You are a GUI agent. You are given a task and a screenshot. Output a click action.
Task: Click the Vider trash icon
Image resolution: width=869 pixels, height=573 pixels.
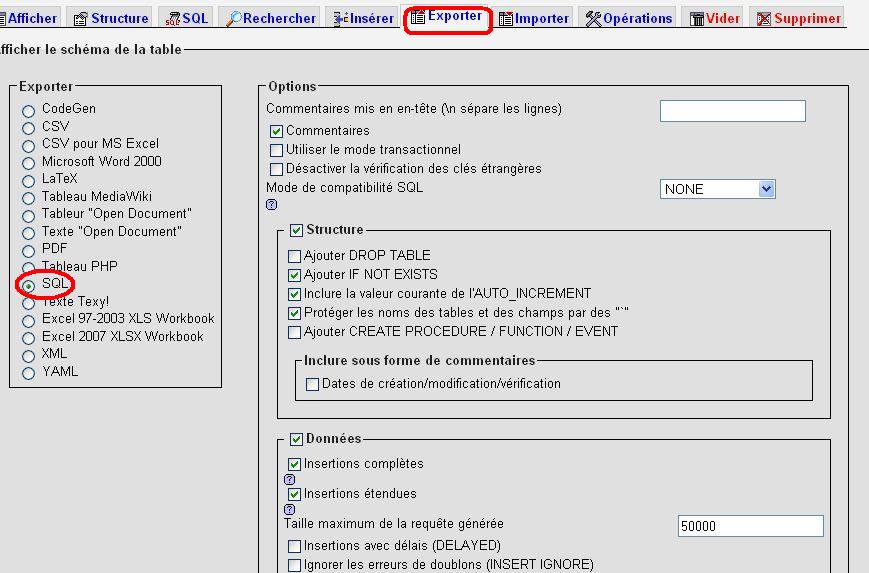696,19
